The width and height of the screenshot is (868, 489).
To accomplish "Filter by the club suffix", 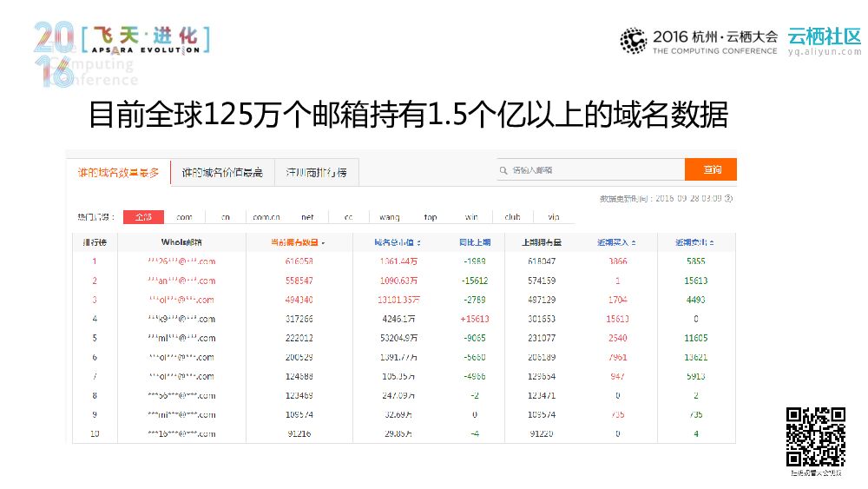I will (513, 217).
